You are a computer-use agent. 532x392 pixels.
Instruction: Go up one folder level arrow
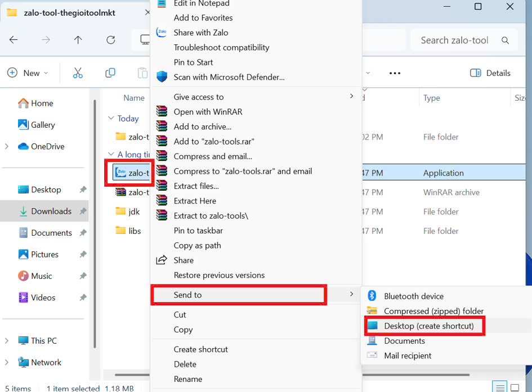[x=78, y=40]
